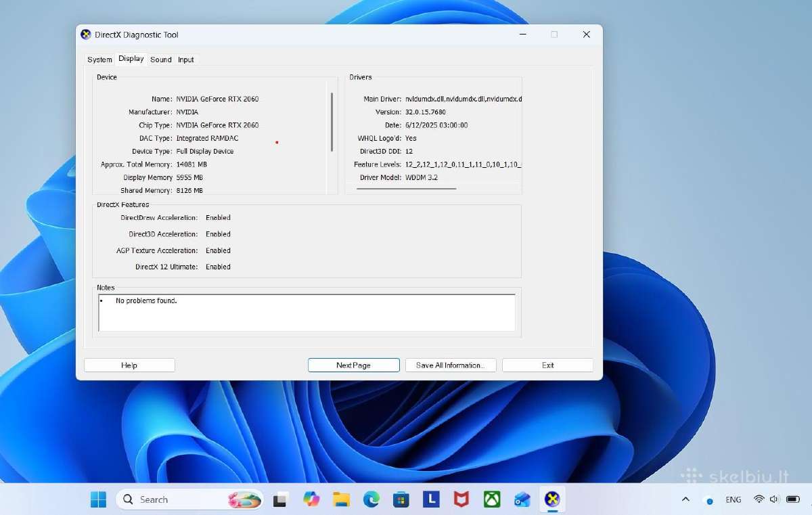The image size is (812, 515).
Task: Open the blue L app on taskbar
Action: coord(431,499)
